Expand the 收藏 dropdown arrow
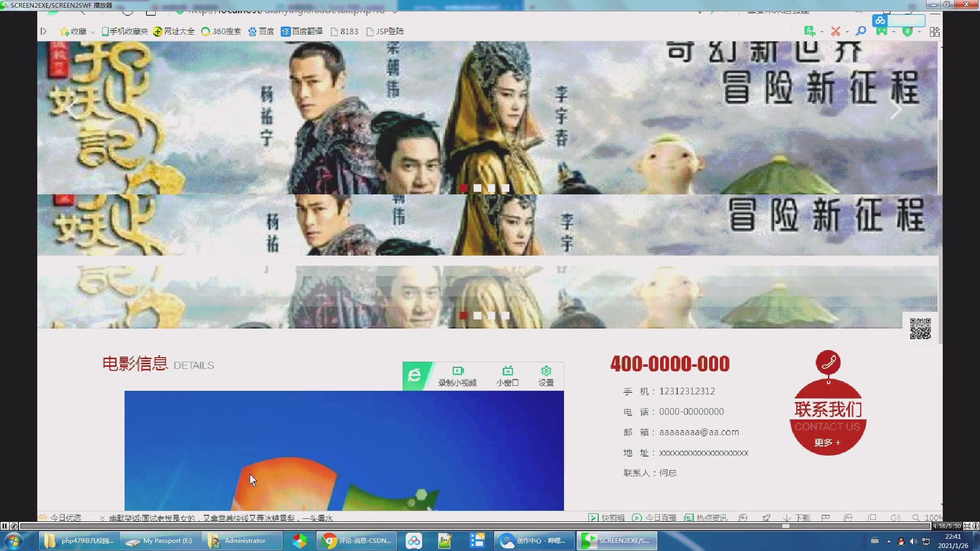This screenshot has width=980, height=551. click(x=93, y=32)
